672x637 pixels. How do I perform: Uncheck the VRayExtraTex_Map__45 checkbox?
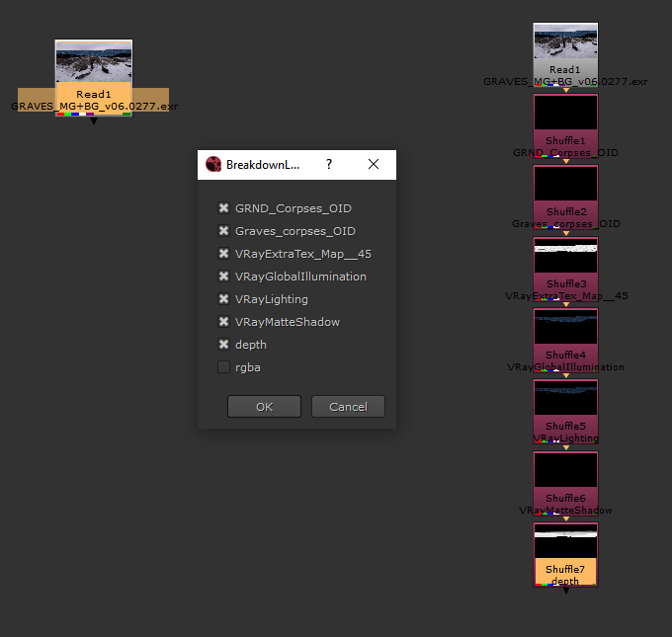coord(224,254)
